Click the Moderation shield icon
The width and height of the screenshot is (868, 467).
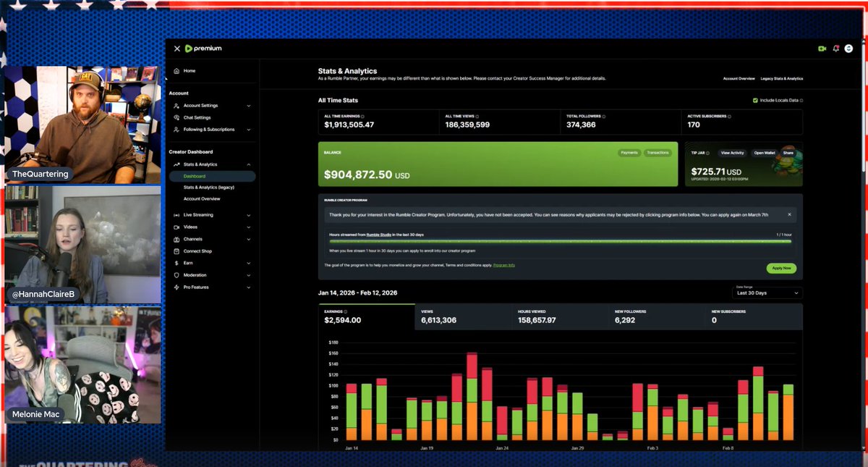pos(176,275)
